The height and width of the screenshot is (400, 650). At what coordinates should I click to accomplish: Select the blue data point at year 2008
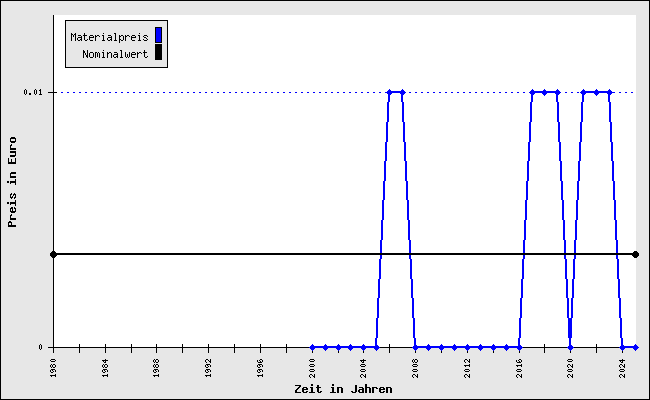click(415, 347)
